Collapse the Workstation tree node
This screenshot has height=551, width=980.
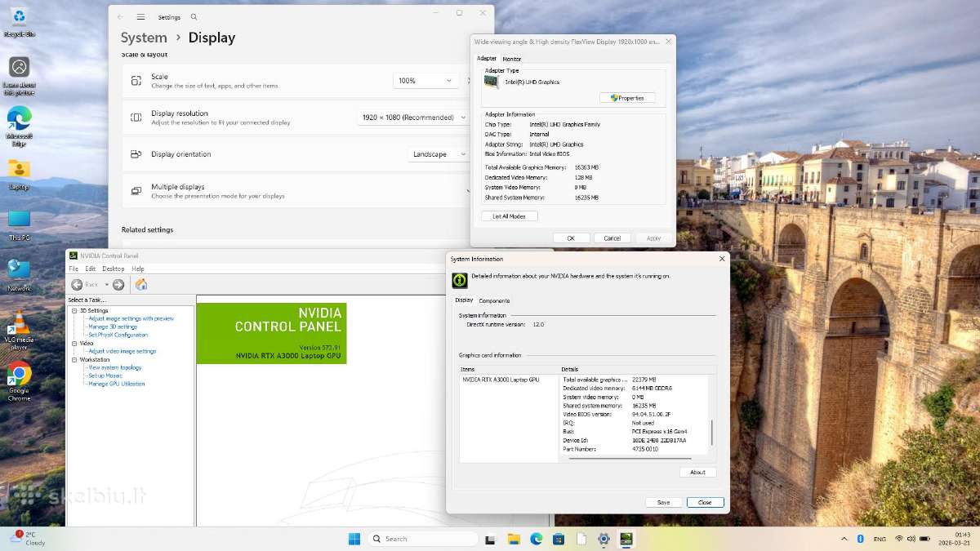point(74,359)
